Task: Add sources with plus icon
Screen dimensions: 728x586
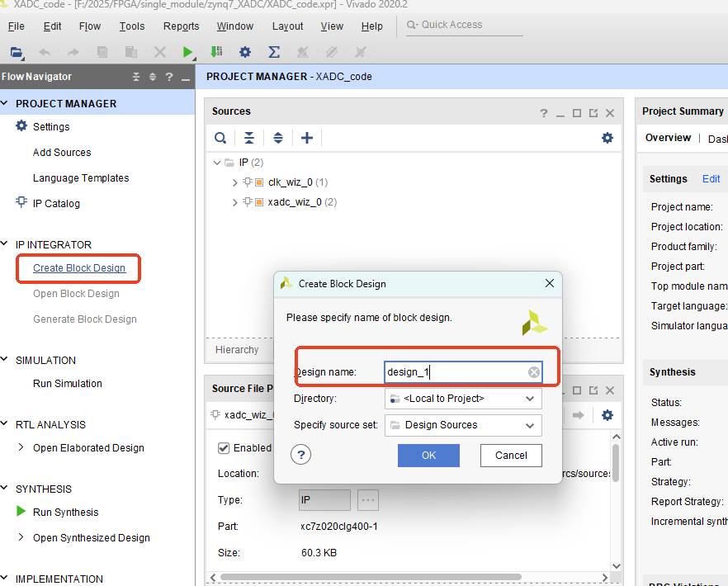Action: tap(307, 138)
